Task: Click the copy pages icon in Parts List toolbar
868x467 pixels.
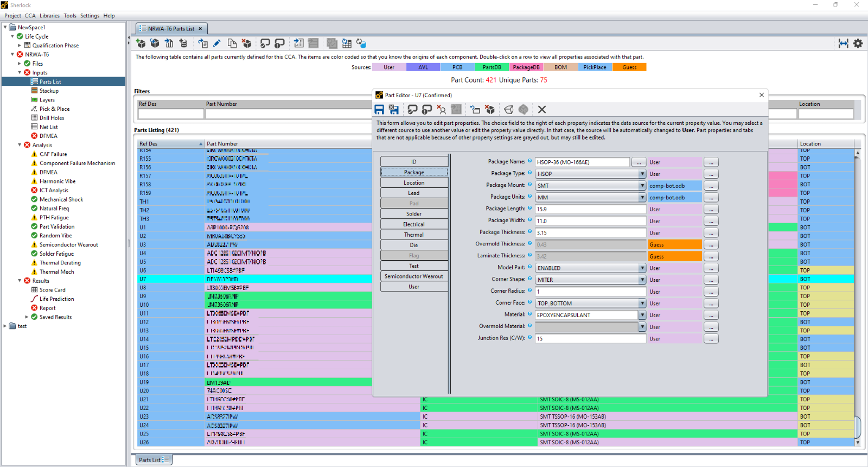Action: click(232, 43)
